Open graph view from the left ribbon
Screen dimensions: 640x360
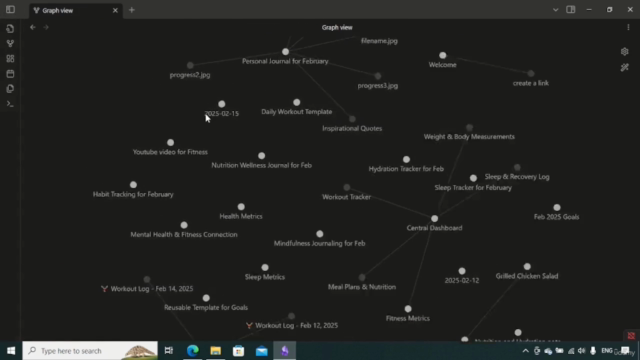click(10, 44)
